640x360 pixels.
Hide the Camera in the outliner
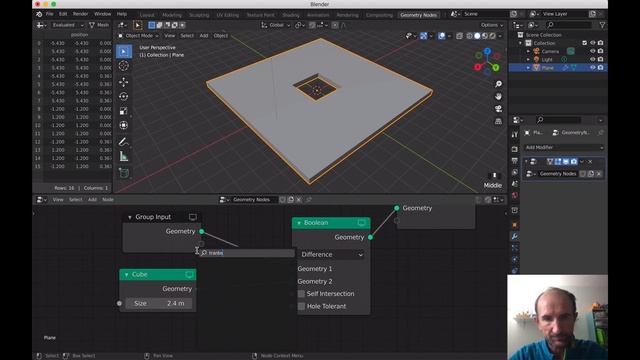(593, 51)
